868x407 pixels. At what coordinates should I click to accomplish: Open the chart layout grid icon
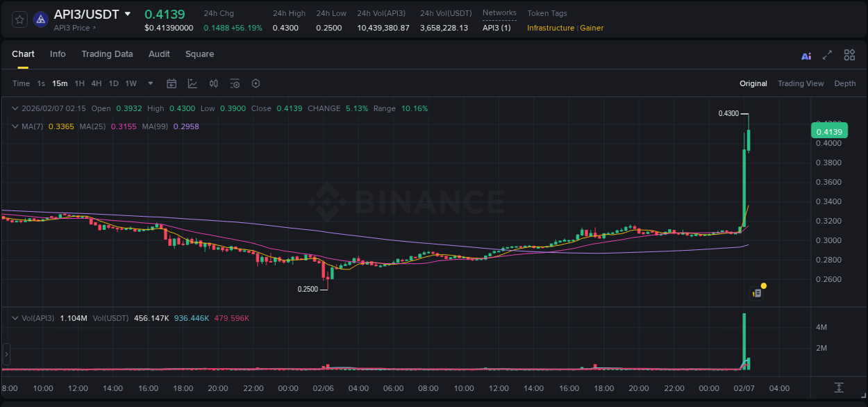pyautogui.click(x=849, y=56)
